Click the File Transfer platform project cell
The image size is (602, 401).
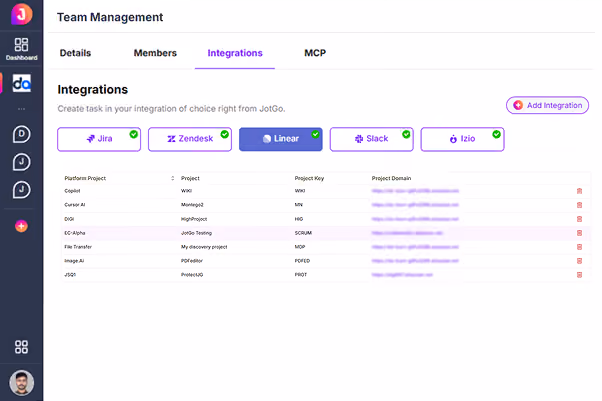[78, 247]
